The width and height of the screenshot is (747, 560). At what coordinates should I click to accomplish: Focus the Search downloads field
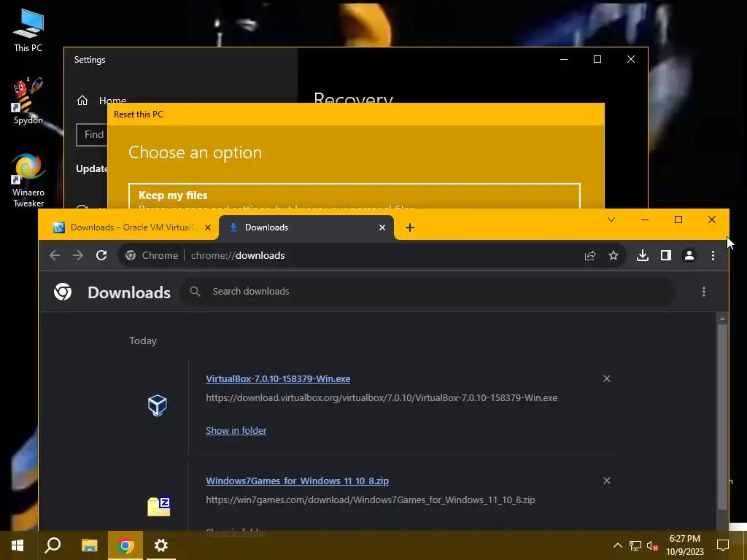(x=427, y=292)
